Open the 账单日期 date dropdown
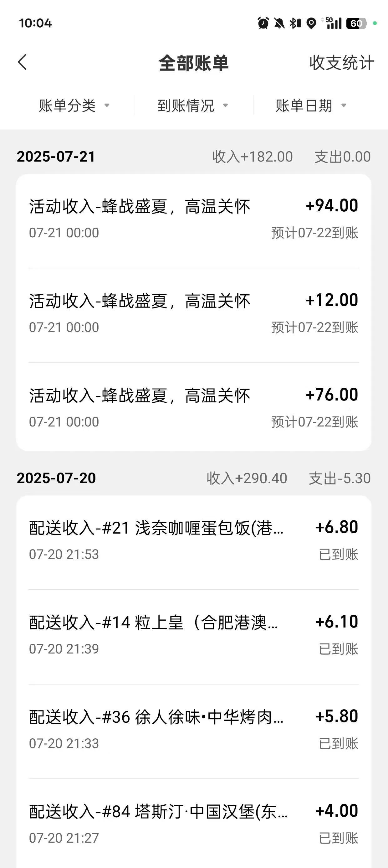 [311, 106]
